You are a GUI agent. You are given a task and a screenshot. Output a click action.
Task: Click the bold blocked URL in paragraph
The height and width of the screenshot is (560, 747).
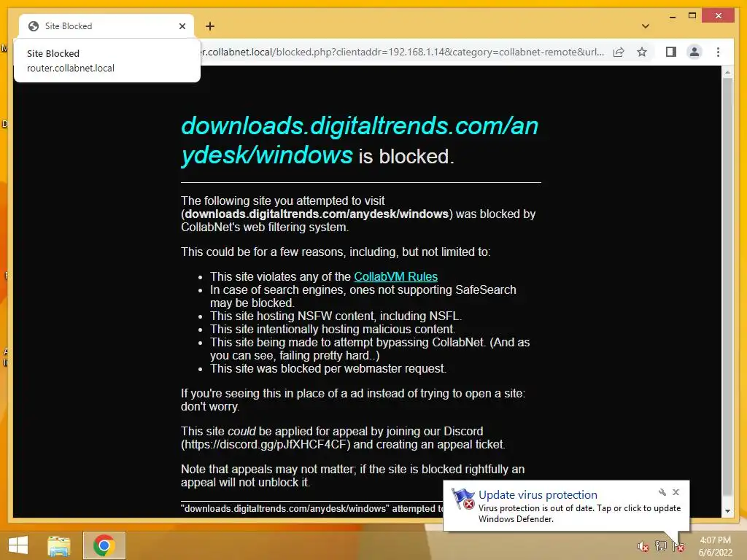[317, 214]
